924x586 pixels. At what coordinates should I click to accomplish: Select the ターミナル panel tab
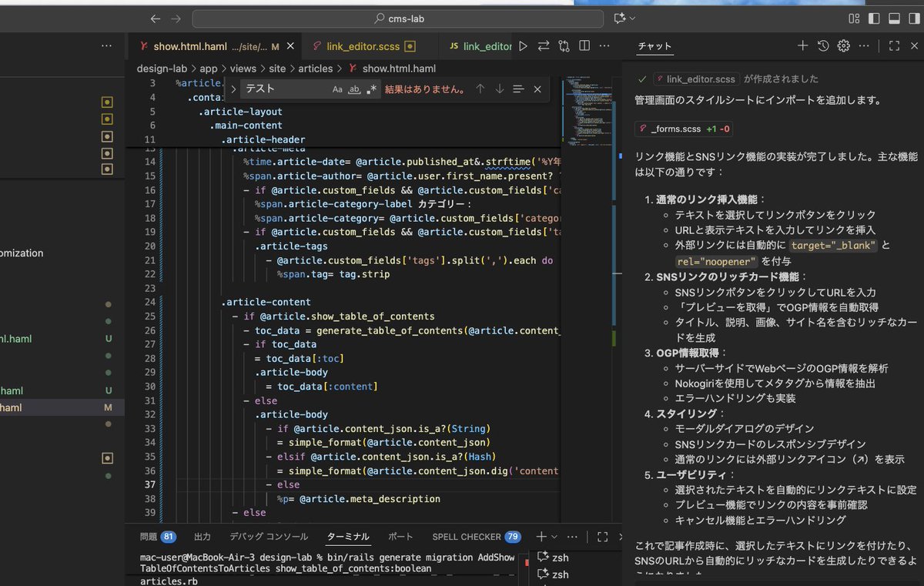coord(348,537)
